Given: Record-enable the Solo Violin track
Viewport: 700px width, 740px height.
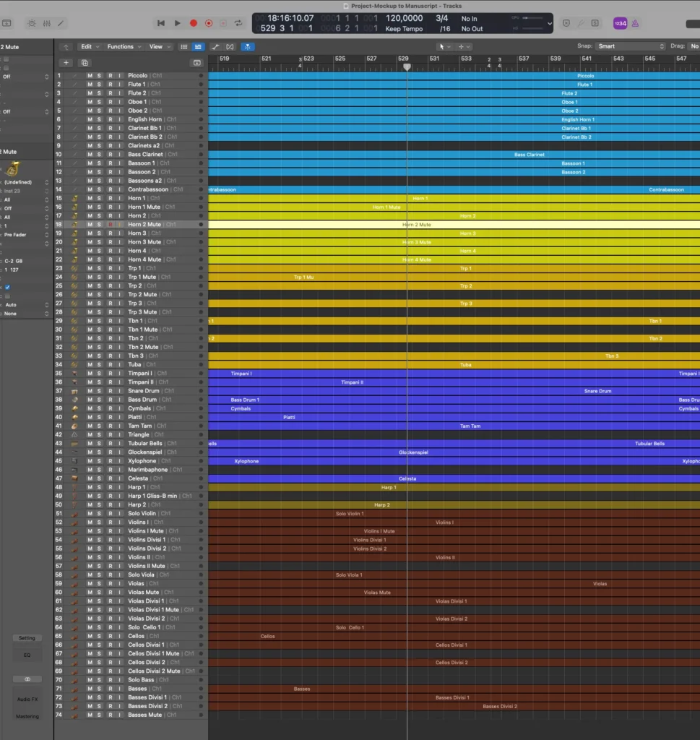Looking at the screenshot, I should click(x=111, y=514).
